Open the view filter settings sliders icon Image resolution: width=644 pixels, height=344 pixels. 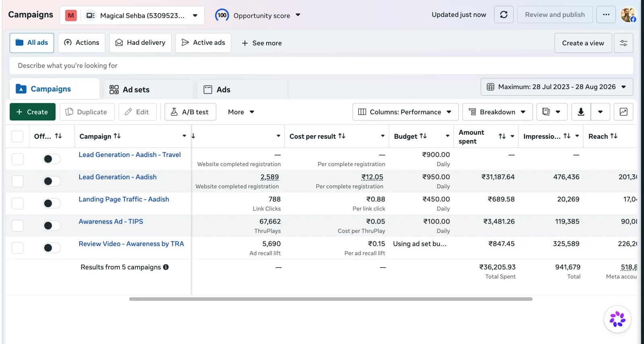point(623,43)
